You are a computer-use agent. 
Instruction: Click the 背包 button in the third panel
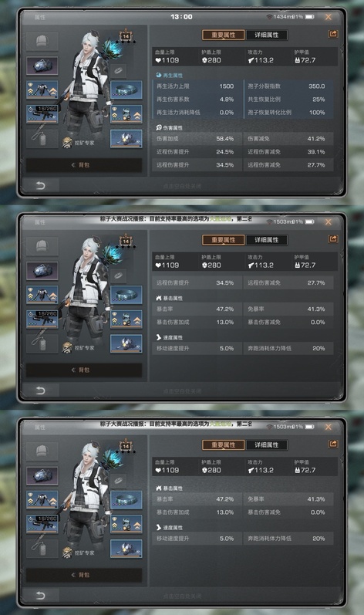coord(84,575)
